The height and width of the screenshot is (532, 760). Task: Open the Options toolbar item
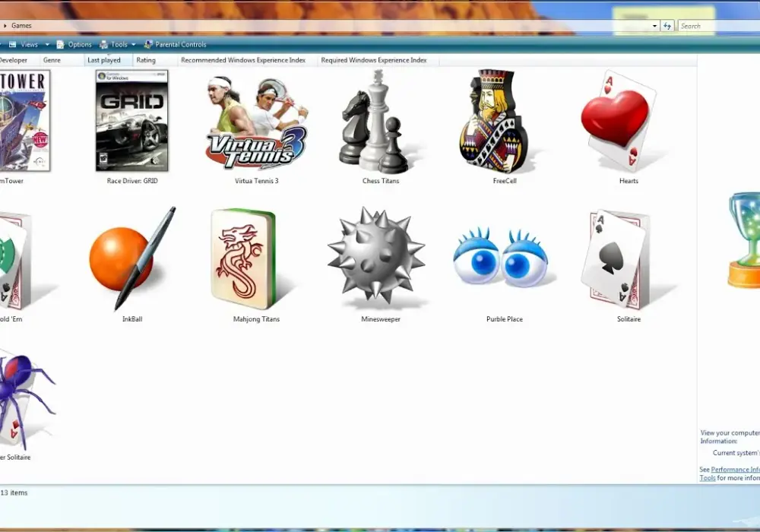tap(74, 45)
